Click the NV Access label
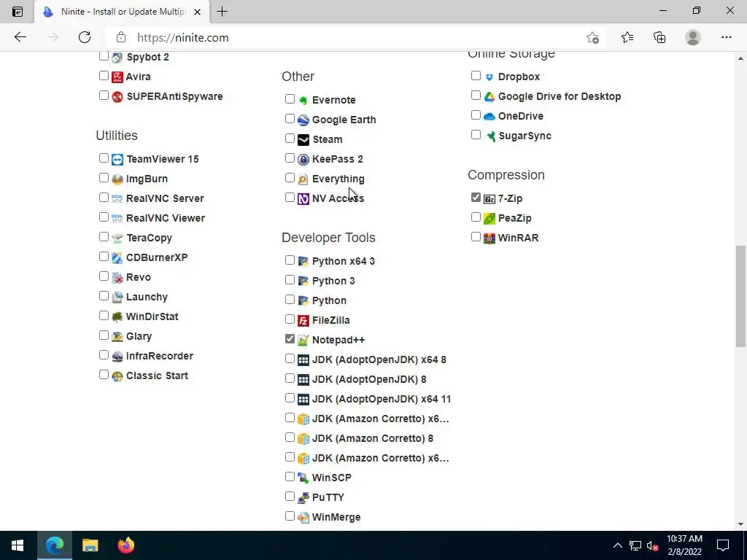The width and height of the screenshot is (747, 560). point(338,198)
